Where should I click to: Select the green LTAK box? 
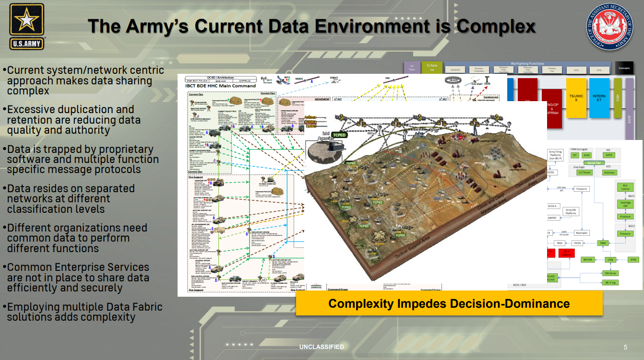tap(610, 259)
